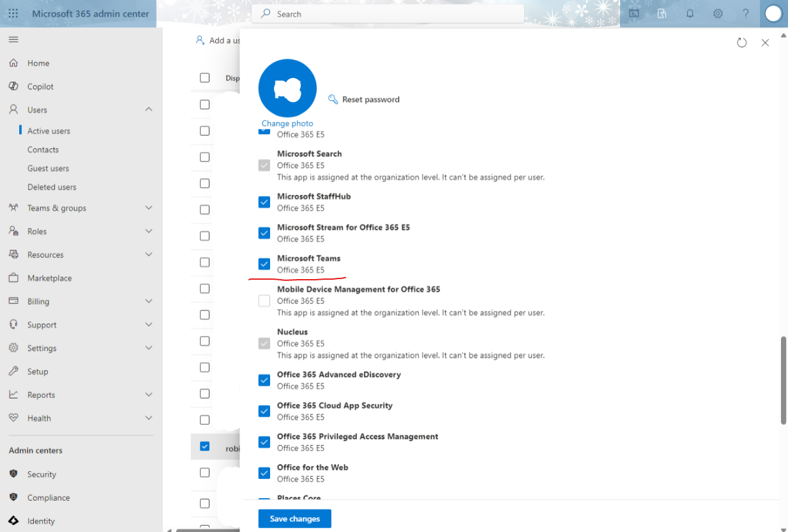Click the user's profile photo circle

pyautogui.click(x=287, y=89)
